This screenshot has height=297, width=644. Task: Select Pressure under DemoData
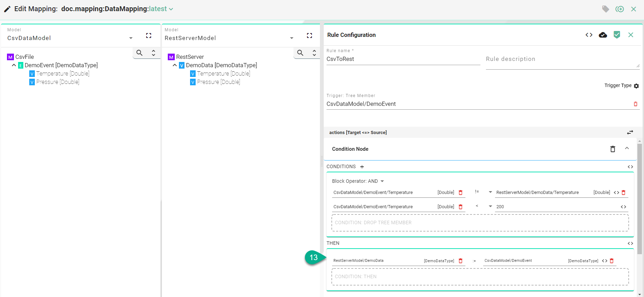tap(215, 82)
